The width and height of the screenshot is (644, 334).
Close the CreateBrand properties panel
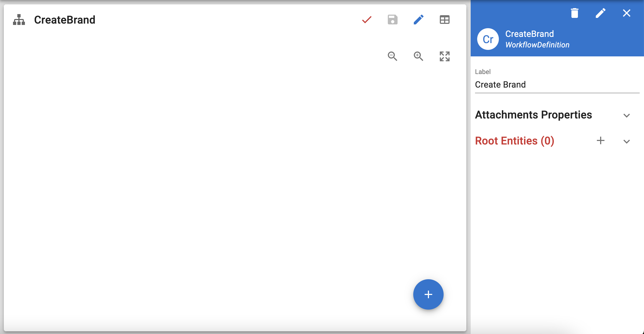(626, 13)
